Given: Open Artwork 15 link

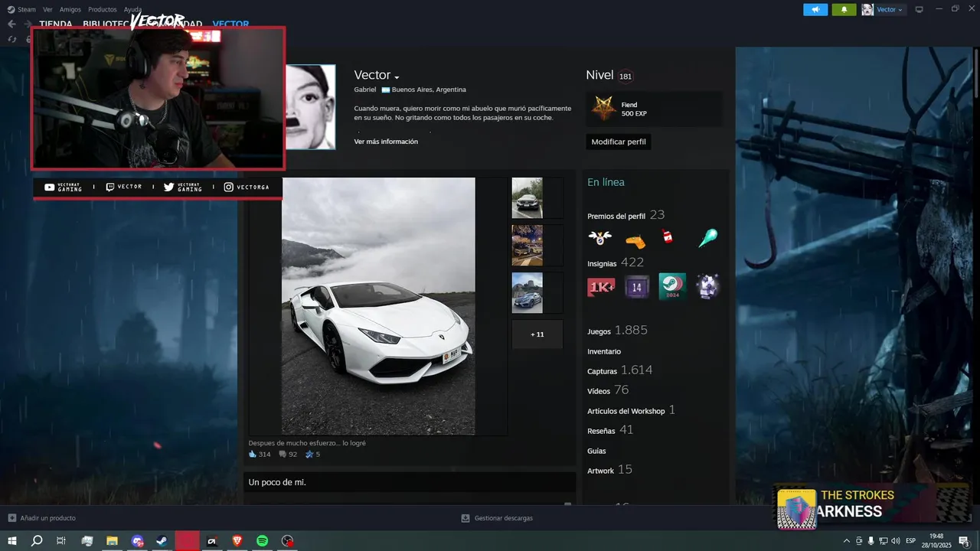Looking at the screenshot, I should (609, 470).
